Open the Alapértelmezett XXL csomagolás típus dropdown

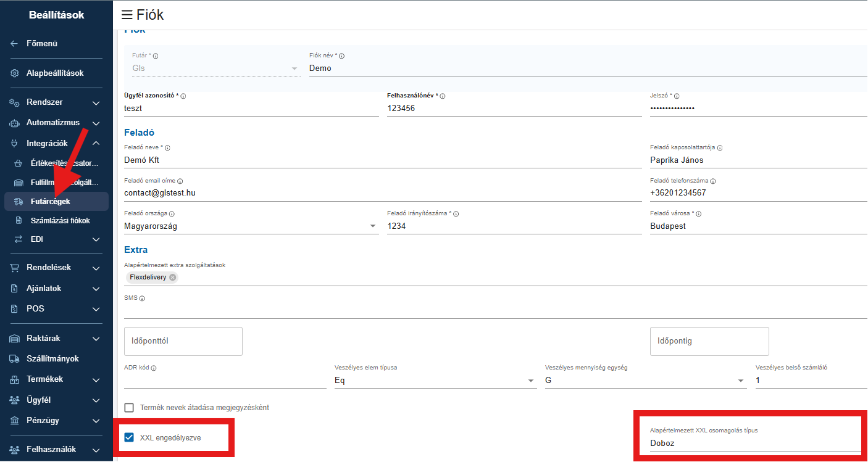(x=754, y=443)
